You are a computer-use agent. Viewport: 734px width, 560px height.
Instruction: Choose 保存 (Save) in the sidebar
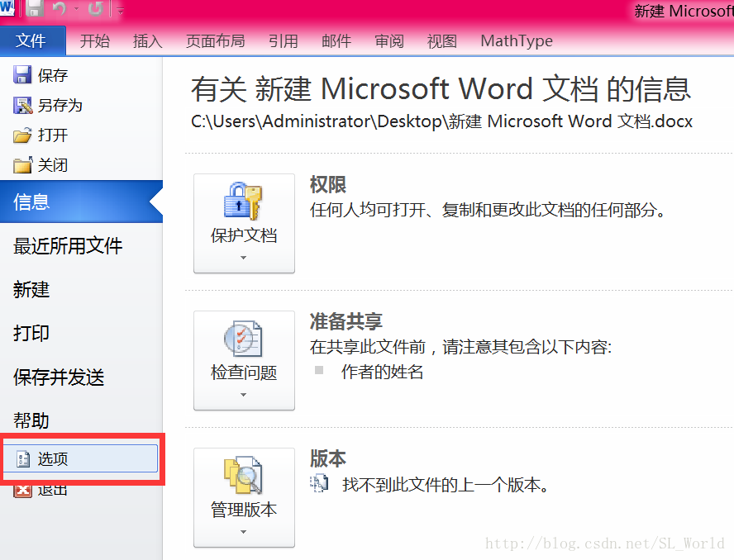[x=52, y=75]
